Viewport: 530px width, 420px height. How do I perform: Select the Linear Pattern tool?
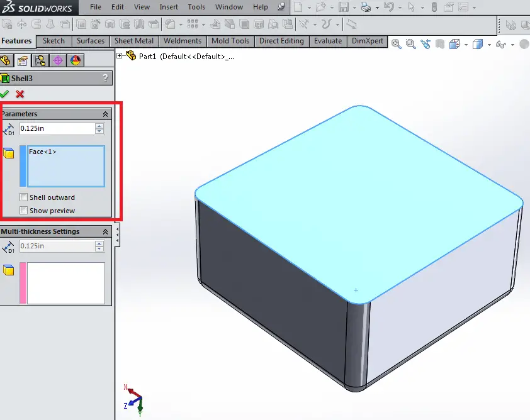click(193, 25)
